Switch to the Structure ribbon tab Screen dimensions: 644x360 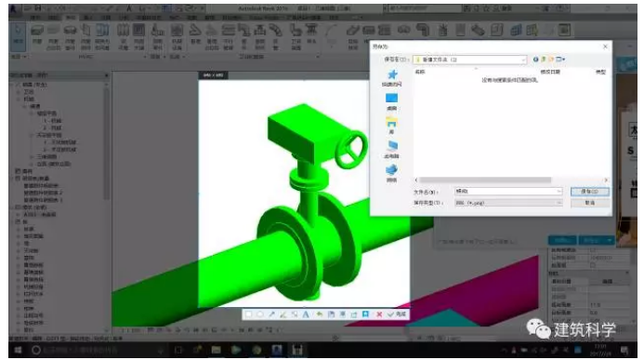(53, 18)
